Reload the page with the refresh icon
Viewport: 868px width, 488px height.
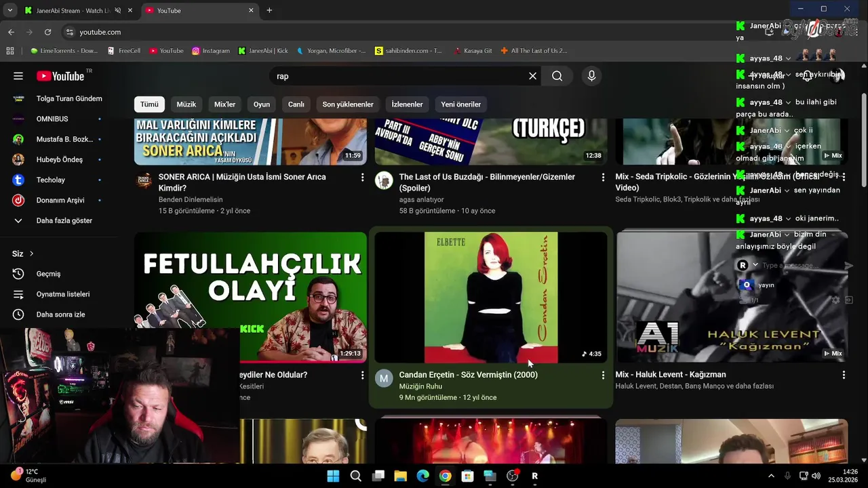(x=47, y=32)
